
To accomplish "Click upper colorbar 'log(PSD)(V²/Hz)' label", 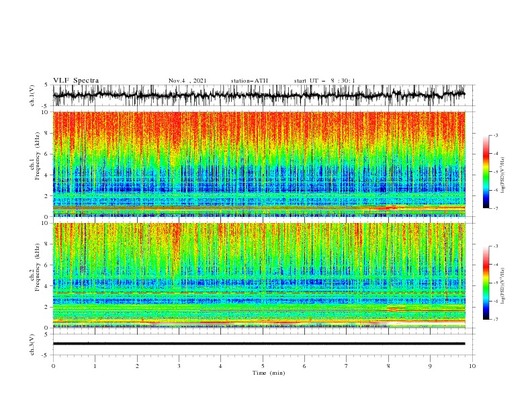I will tap(502, 175).
